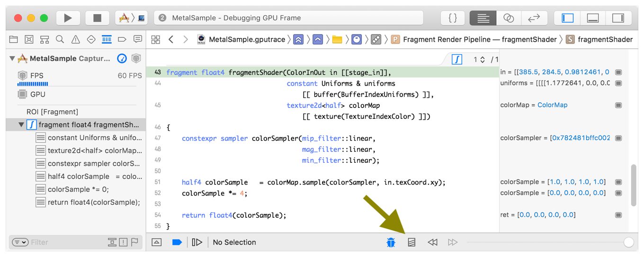Switch to the Version editor arrows icon
This screenshot has height=257, width=644.
[534, 18]
